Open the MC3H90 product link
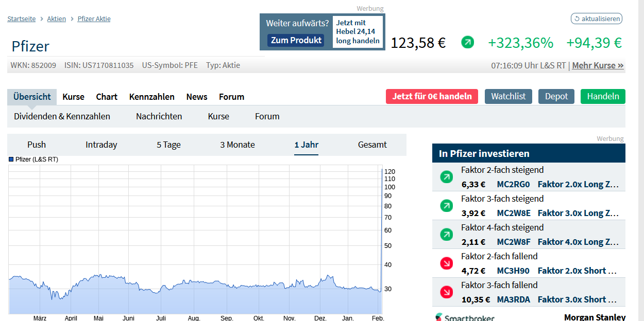The width and height of the screenshot is (644, 321). pos(513,271)
